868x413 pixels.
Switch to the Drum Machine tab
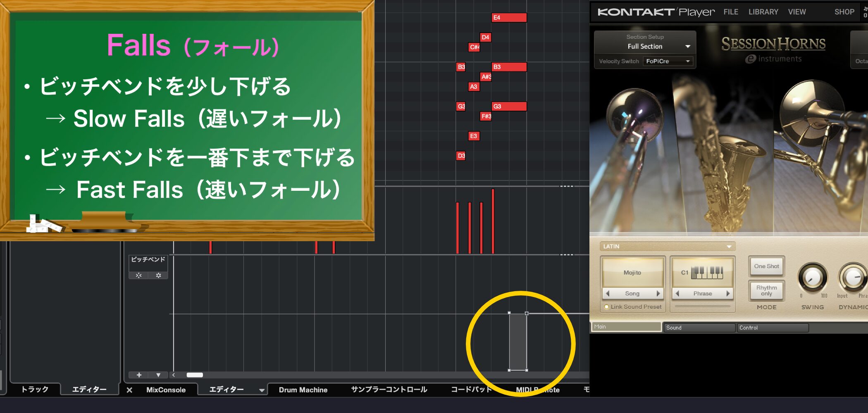[x=303, y=390]
